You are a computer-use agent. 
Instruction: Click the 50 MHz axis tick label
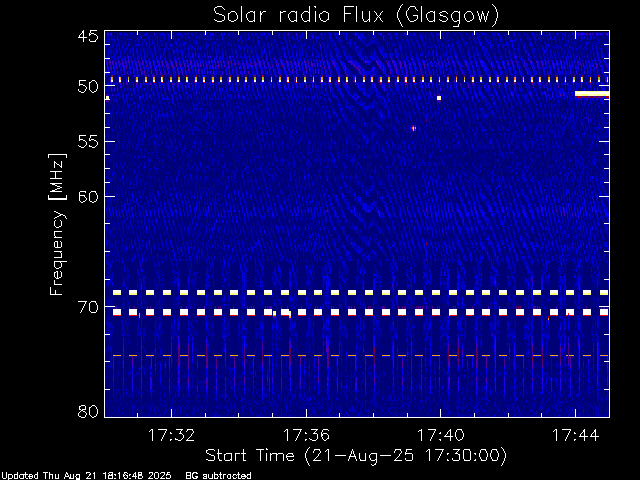tap(88, 86)
